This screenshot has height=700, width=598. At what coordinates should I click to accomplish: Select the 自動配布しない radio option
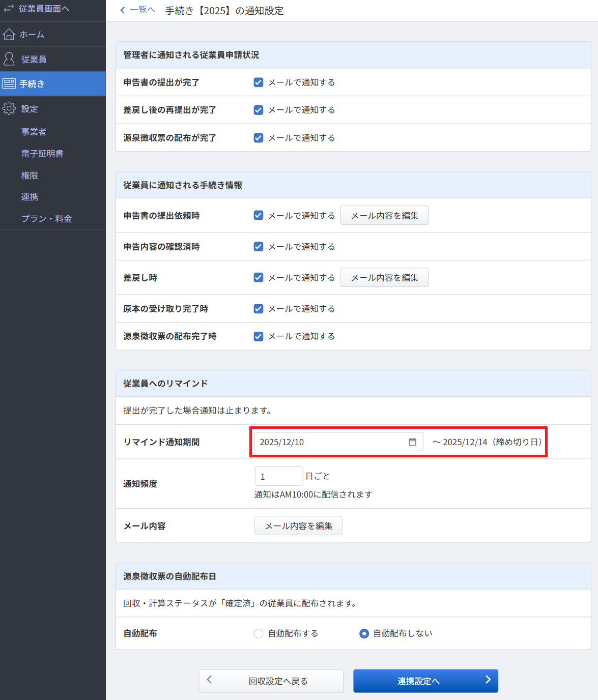click(364, 633)
